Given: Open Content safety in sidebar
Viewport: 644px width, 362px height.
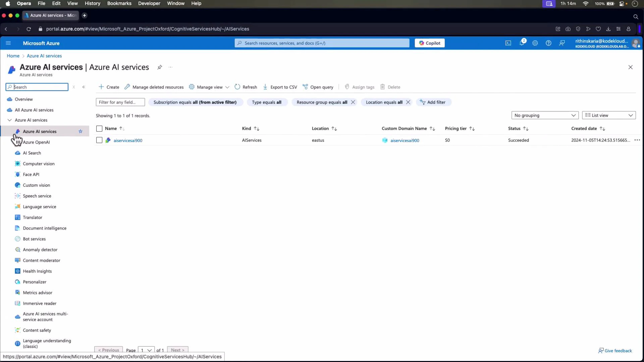Looking at the screenshot, I should [x=37, y=330].
